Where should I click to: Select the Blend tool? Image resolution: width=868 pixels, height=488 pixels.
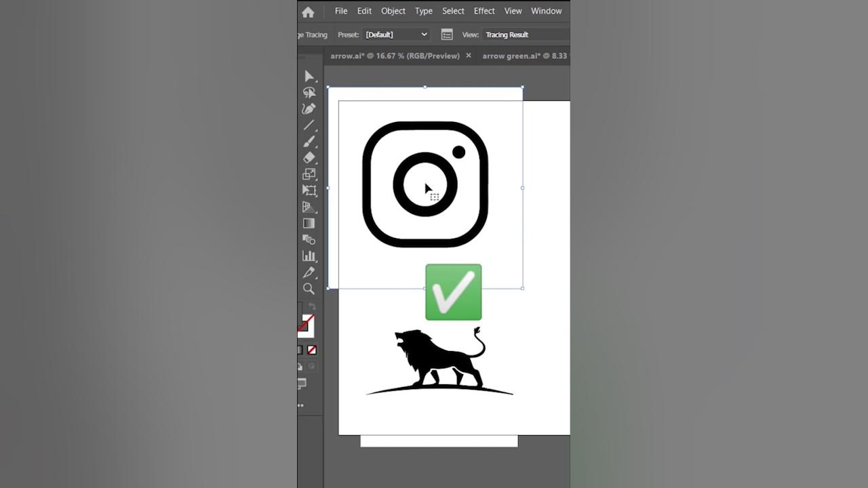click(309, 239)
